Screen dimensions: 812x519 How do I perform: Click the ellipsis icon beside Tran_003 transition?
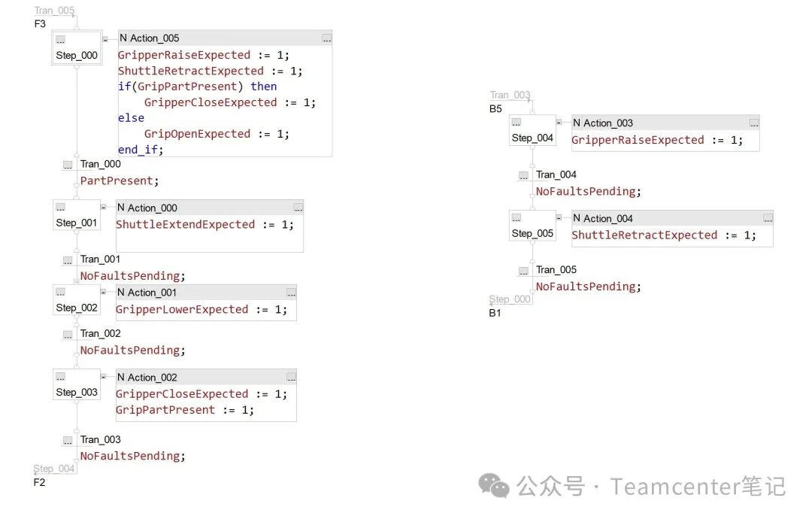click(68, 440)
